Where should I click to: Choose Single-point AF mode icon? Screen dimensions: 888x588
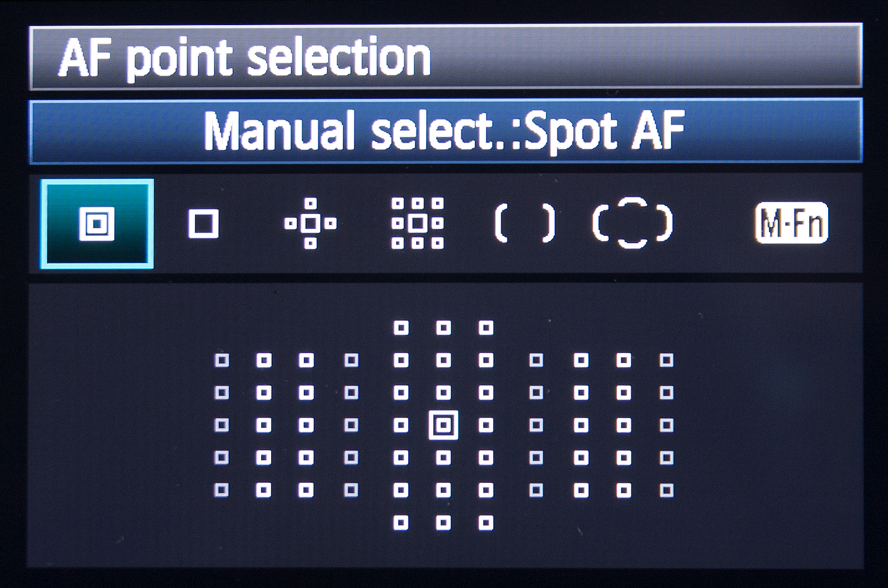point(203,224)
